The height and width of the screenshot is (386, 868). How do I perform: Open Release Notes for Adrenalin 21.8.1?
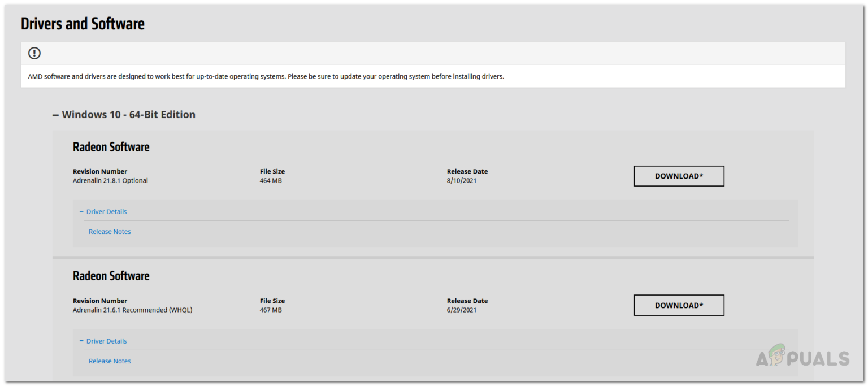pos(110,231)
